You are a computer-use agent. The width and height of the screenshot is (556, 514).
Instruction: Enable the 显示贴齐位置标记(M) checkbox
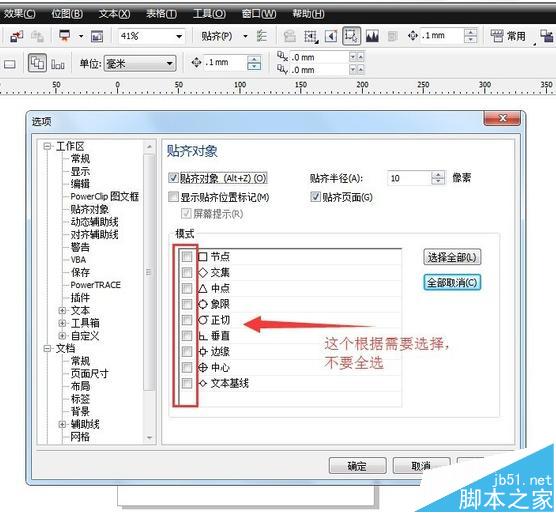[173, 197]
